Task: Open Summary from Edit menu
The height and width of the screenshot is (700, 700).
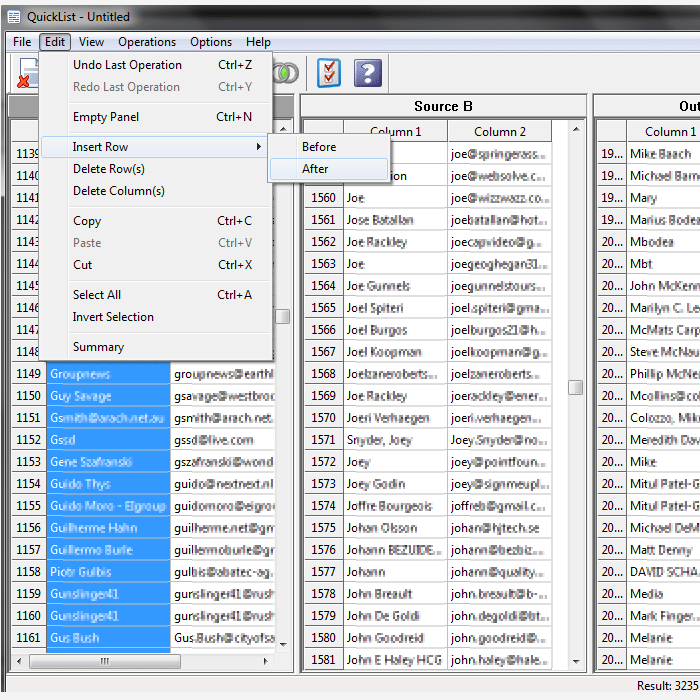Action: 157,347
